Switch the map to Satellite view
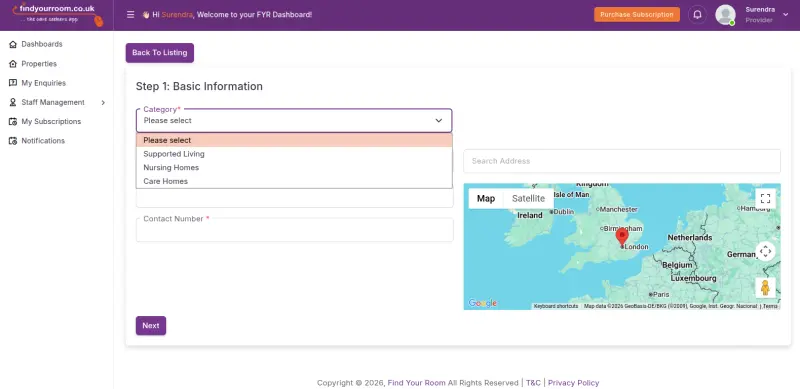 pyautogui.click(x=529, y=199)
